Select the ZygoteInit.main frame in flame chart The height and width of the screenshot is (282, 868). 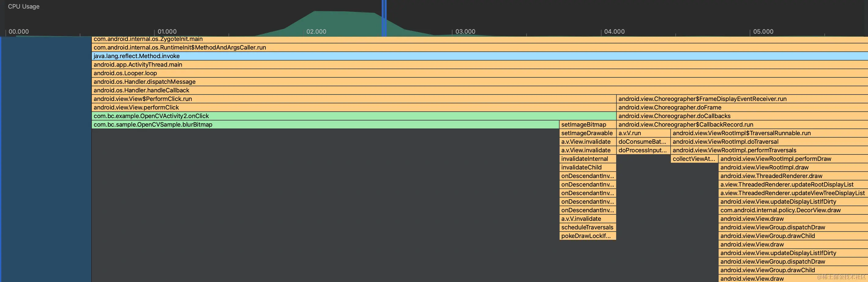coord(480,39)
